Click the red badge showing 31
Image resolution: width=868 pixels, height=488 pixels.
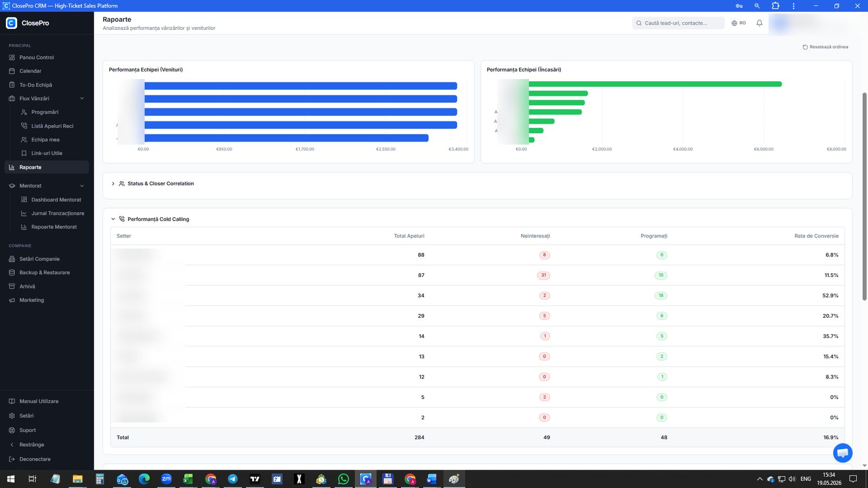[x=544, y=275]
